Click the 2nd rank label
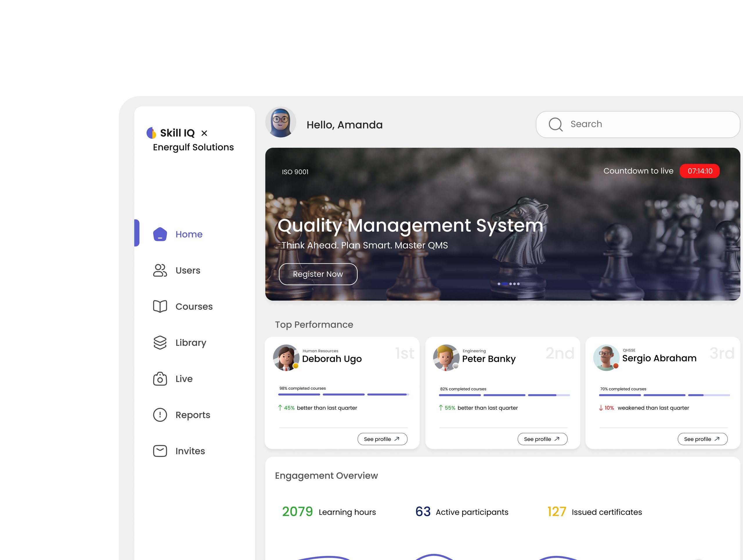This screenshot has height=560, width=743. tap(560, 353)
